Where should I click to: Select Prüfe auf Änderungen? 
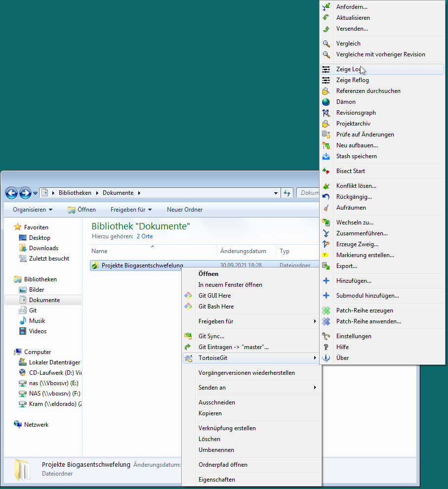(383, 134)
